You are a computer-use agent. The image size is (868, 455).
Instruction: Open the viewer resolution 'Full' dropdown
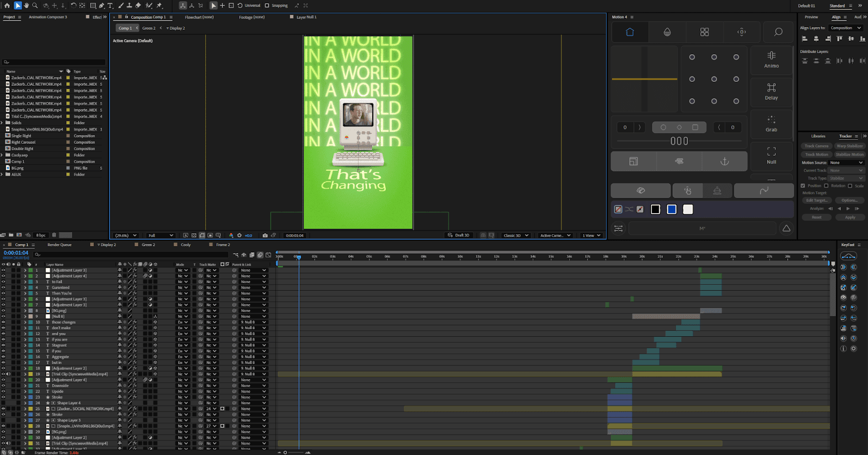(161, 235)
